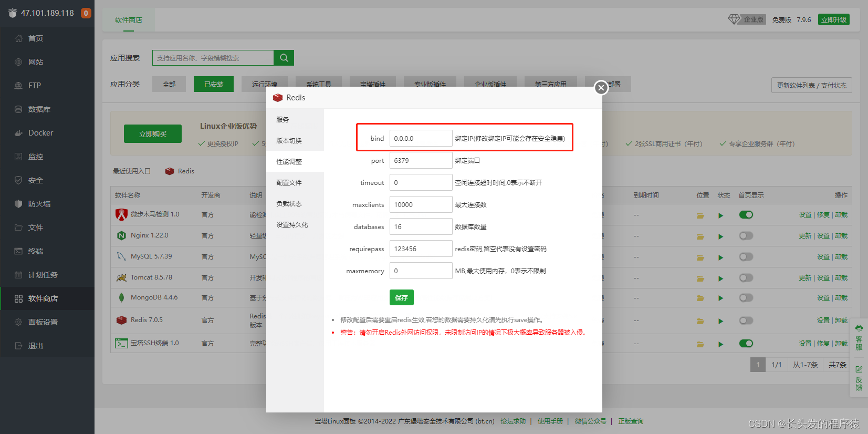Click 更新软件列表 / 支付状态 button
Viewport: 868px width, 434px height.
pyautogui.click(x=812, y=85)
